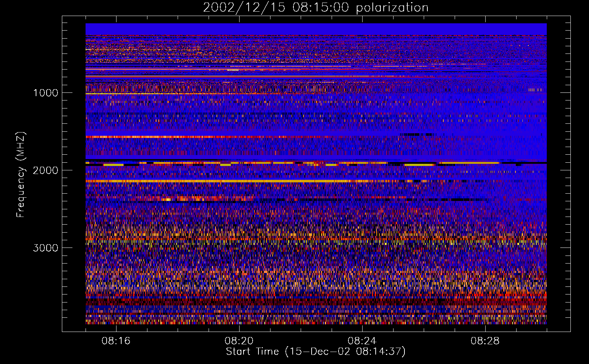
Task: Click the solid blue band at the spectrogram top
Action: (x=316, y=29)
